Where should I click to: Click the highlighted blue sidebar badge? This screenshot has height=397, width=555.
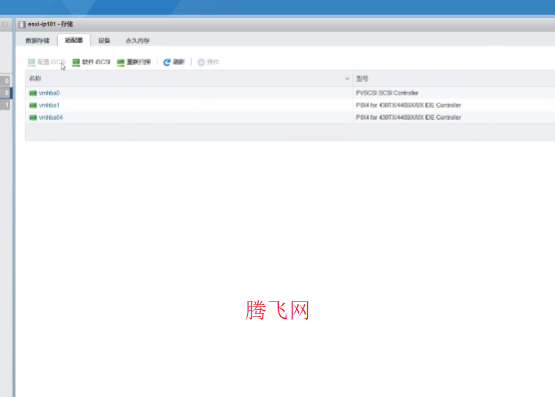[x=6, y=93]
